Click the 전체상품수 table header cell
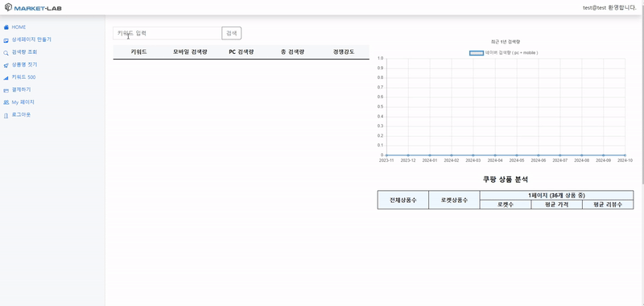 [403, 200]
